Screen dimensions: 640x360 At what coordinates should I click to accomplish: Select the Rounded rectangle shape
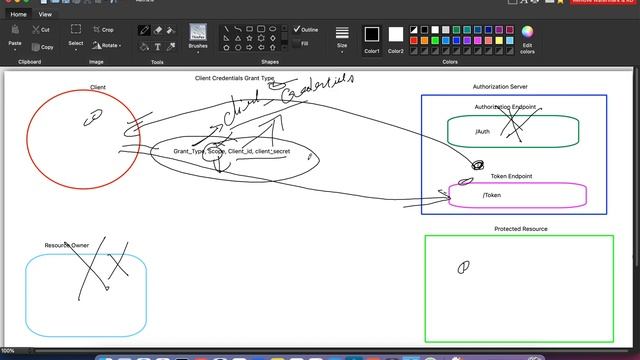pyautogui.click(x=261, y=29)
